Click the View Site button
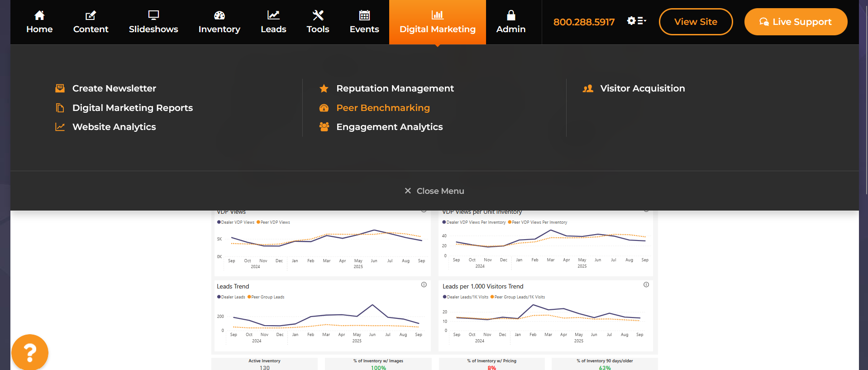This screenshot has height=370, width=868. click(x=696, y=22)
